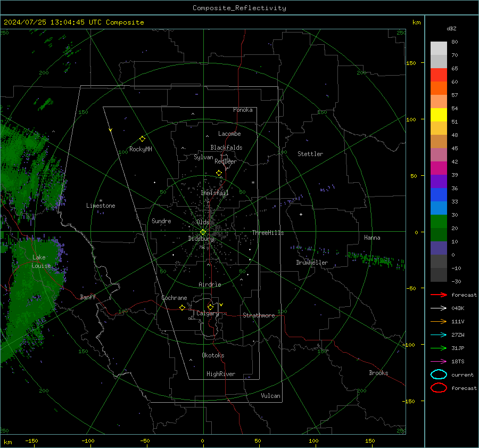This screenshot has height=448, width=479.
Task: Select the yellow diamond marker under Cochrane
Action: click(182, 308)
